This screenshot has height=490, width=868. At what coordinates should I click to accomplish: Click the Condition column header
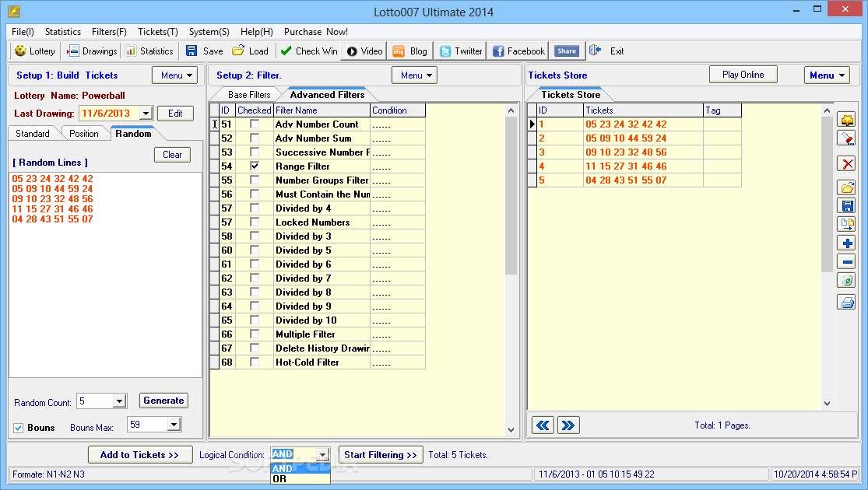[x=398, y=110]
